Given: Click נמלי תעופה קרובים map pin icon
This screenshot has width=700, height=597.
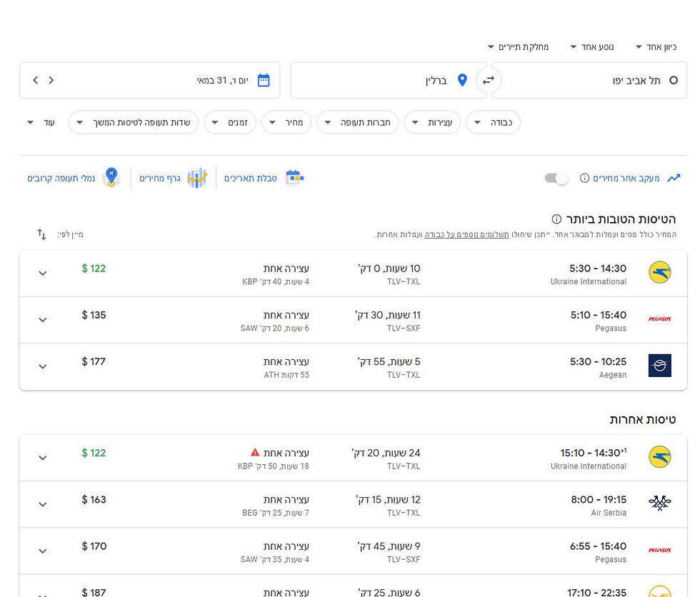Looking at the screenshot, I should point(112,176).
